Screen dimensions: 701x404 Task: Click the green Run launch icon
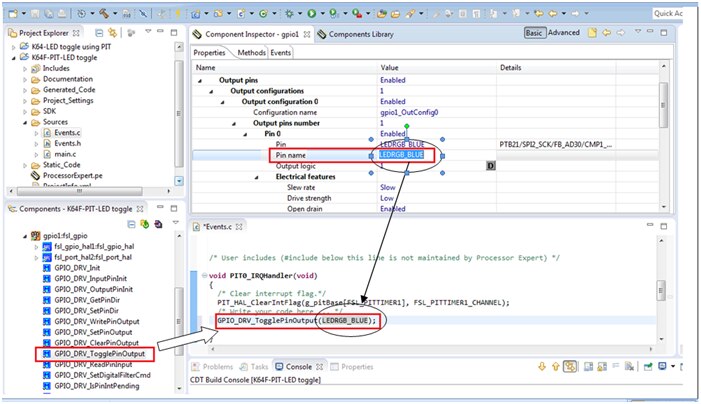pyautogui.click(x=312, y=14)
